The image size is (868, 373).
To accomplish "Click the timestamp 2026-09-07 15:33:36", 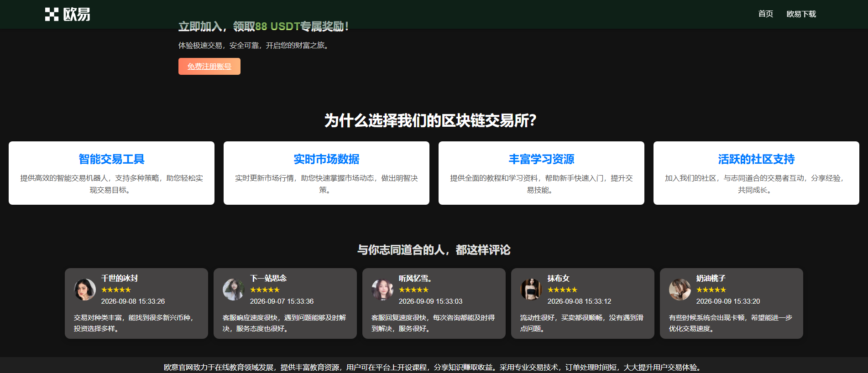I will 282,301.
